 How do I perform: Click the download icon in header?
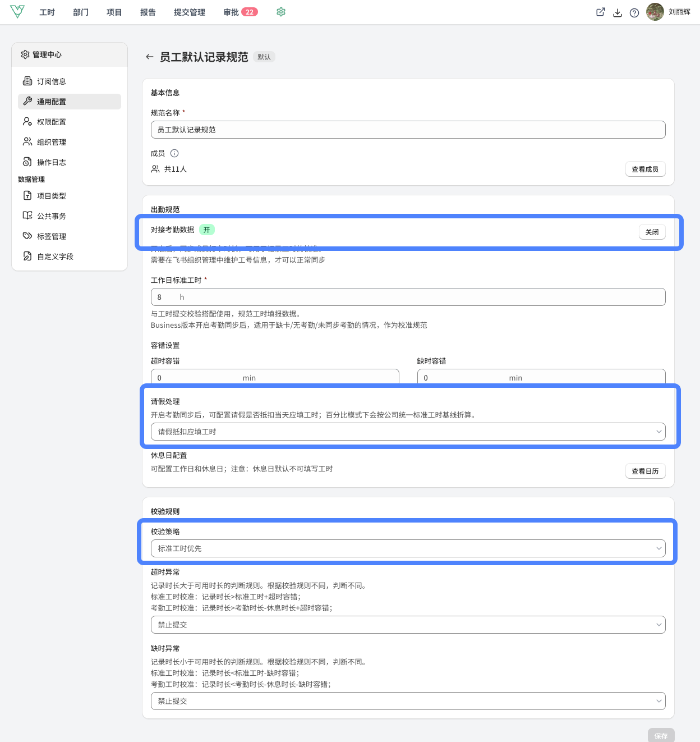[x=618, y=12]
